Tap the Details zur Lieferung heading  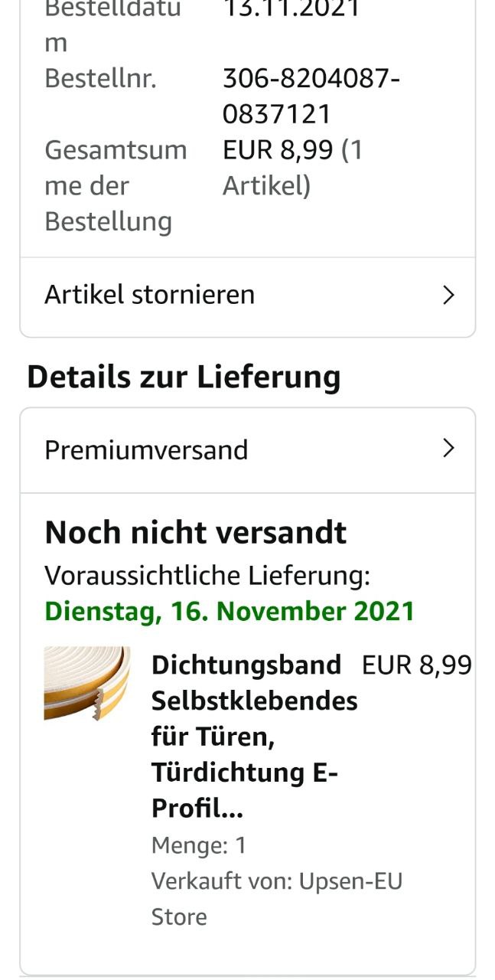click(184, 377)
